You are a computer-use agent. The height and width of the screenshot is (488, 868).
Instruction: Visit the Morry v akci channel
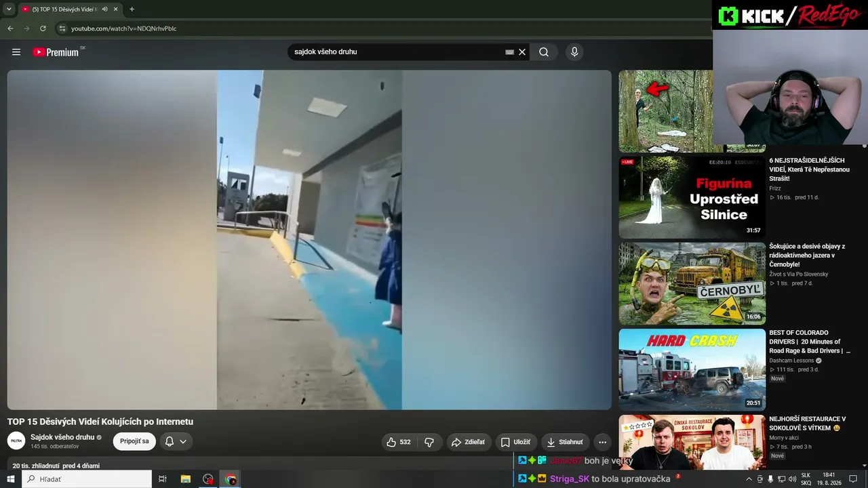pyautogui.click(x=784, y=438)
